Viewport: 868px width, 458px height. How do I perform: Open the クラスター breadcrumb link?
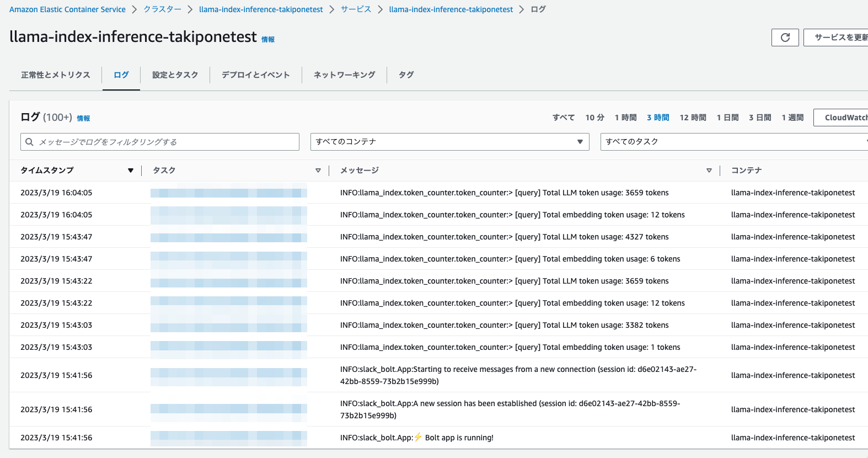(163, 9)
